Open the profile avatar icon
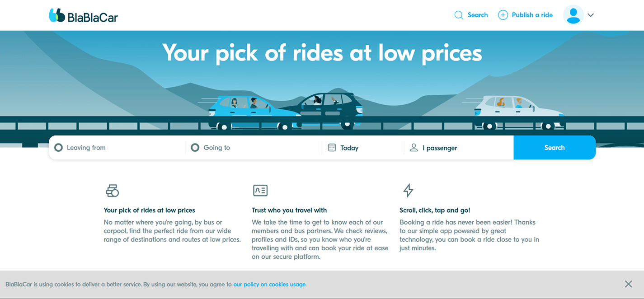The height and width of the screenshot is (299, 644). coord(573,15)
